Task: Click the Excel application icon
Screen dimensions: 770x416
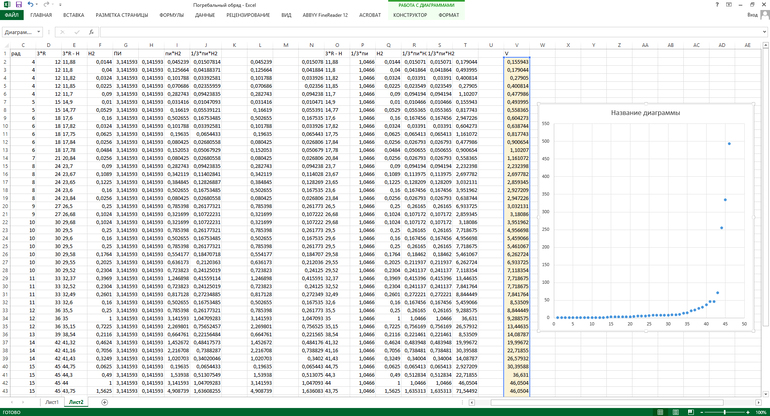Action: (x=7, y=4)
